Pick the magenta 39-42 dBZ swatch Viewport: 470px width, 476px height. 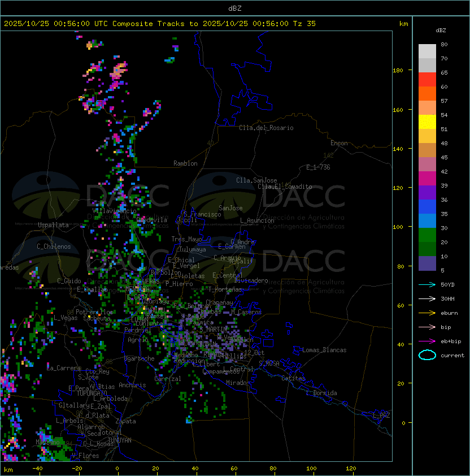[x=427, y=179]
